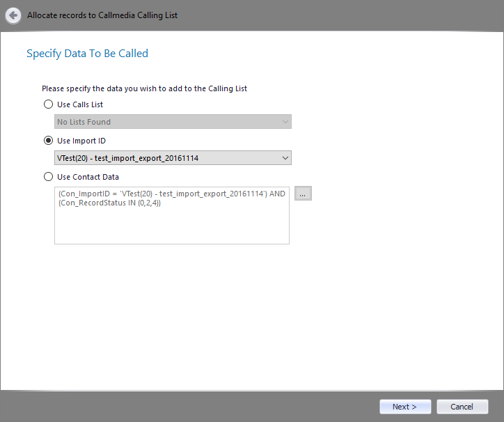
Task: Go back using the round arrow icon
Action: [13, 15]
